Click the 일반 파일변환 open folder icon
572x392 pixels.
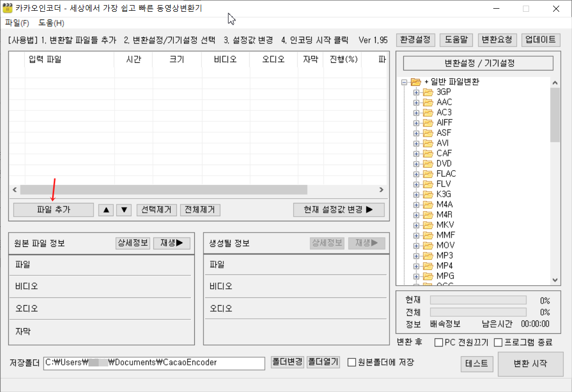pos(416,82)
